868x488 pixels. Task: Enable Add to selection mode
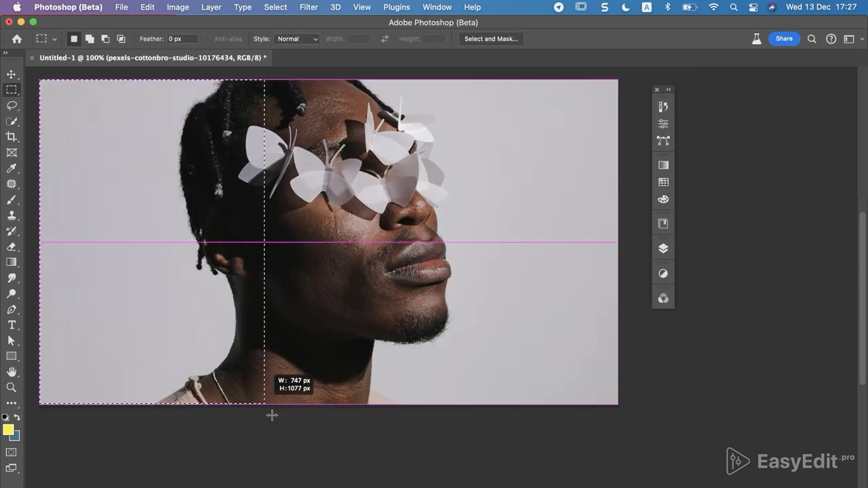90,39
